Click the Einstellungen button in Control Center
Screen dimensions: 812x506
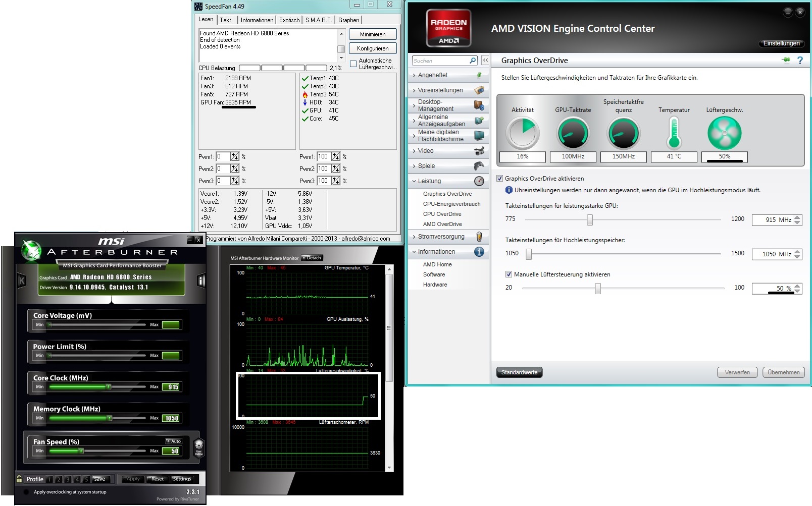click(x=781, y=43)
